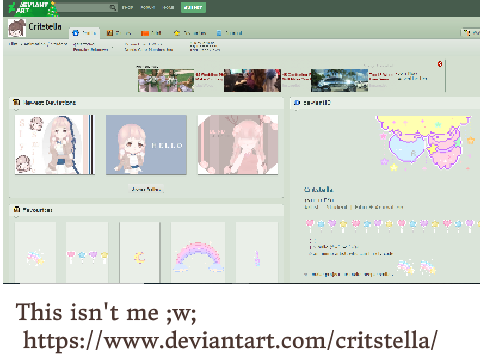This screenshot has width=480, height=360.
Task: Open the pastel rainbow favourite thumbnail
Action: click(198, 252)
